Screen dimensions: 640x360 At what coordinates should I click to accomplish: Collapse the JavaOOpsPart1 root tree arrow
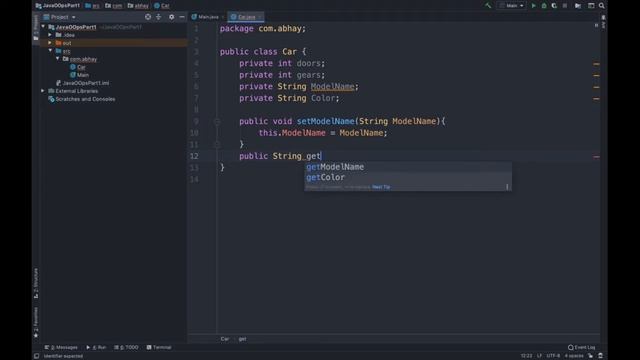pos(43,27)
